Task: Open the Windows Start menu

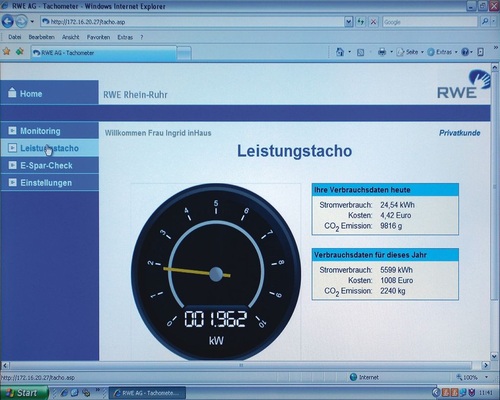Action: [24, 393]
